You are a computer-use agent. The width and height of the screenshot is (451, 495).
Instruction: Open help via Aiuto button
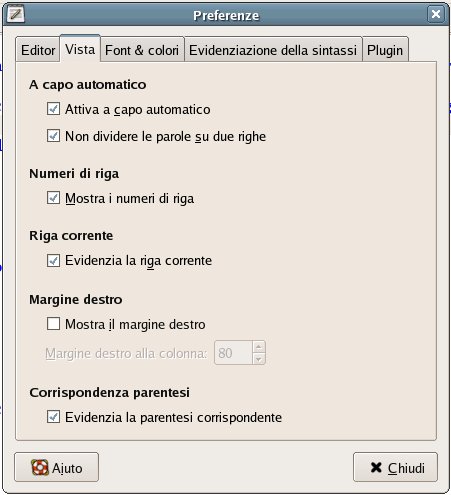[x=56, y=467]
